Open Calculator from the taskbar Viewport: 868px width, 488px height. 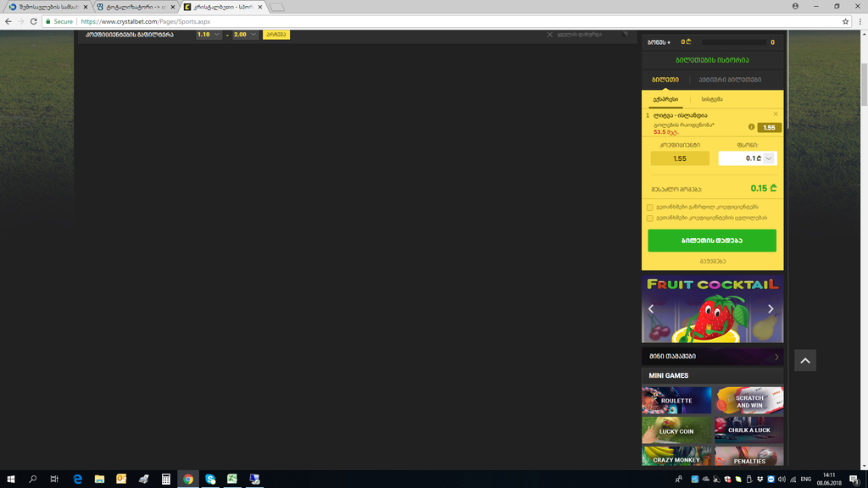[x=165, y=480]
